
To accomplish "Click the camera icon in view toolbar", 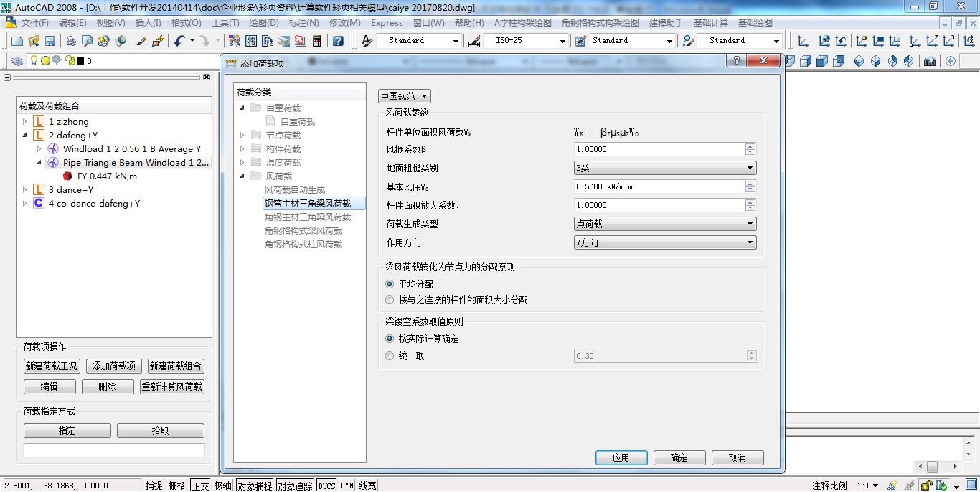I will [930, 61].
